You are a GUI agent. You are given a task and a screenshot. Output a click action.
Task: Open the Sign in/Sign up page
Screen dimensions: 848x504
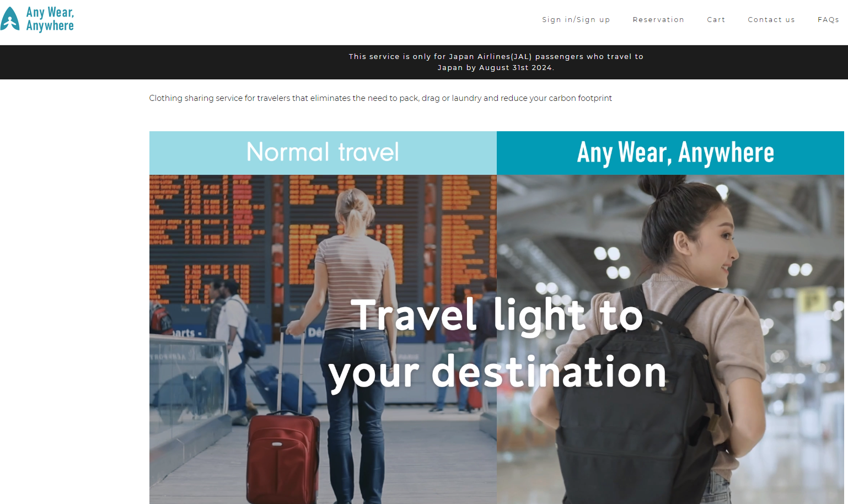coord(576,19)
